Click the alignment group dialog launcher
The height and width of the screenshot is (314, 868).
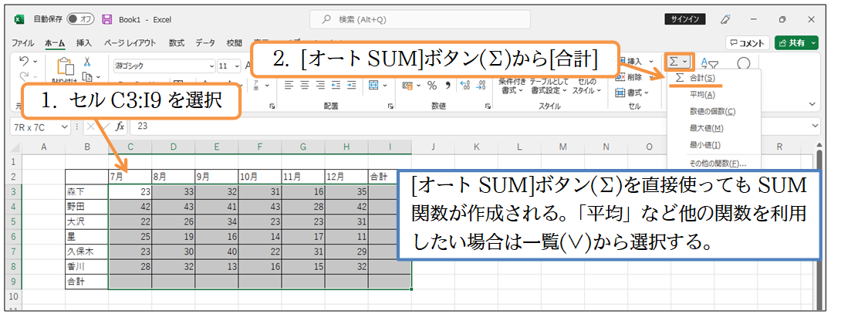tap(391, 106)
